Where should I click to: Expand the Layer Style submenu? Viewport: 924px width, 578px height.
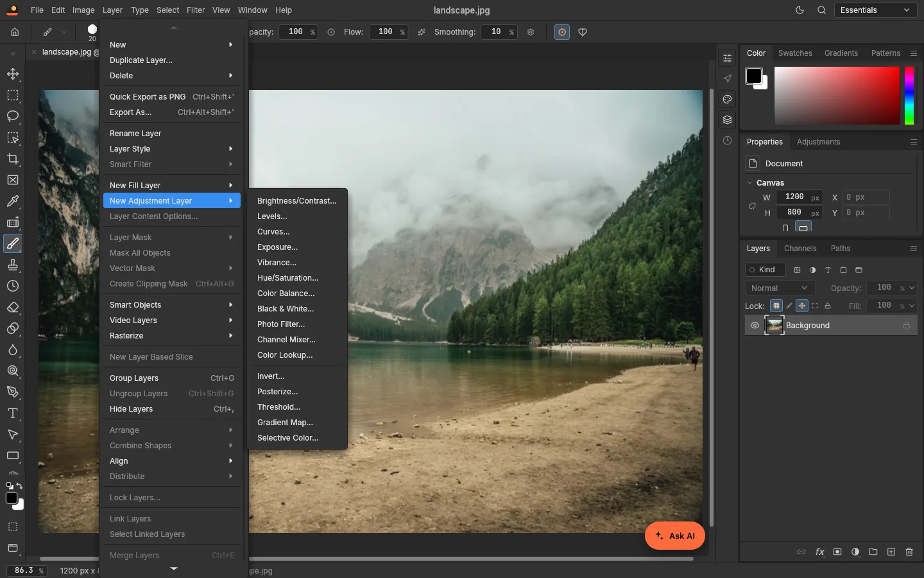point(171,149)
